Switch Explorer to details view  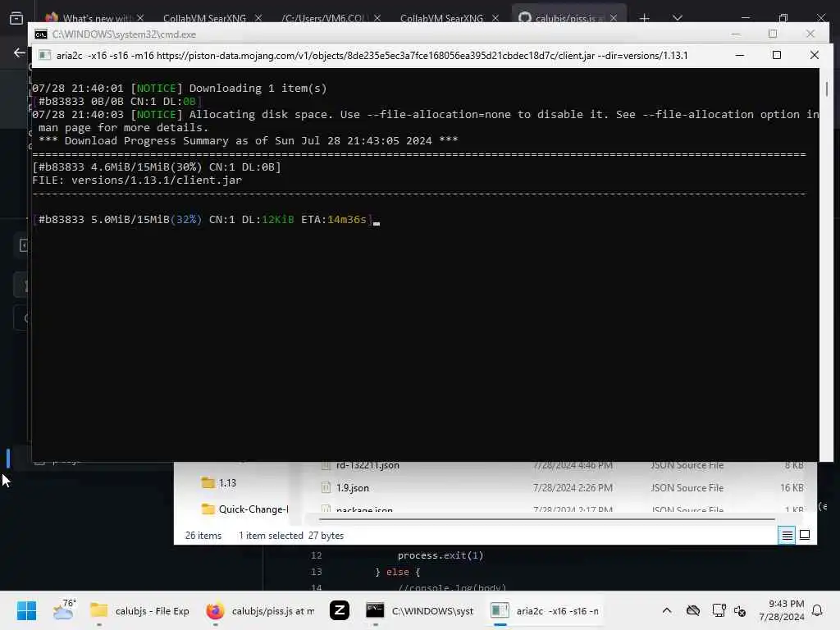coord(787,535)
